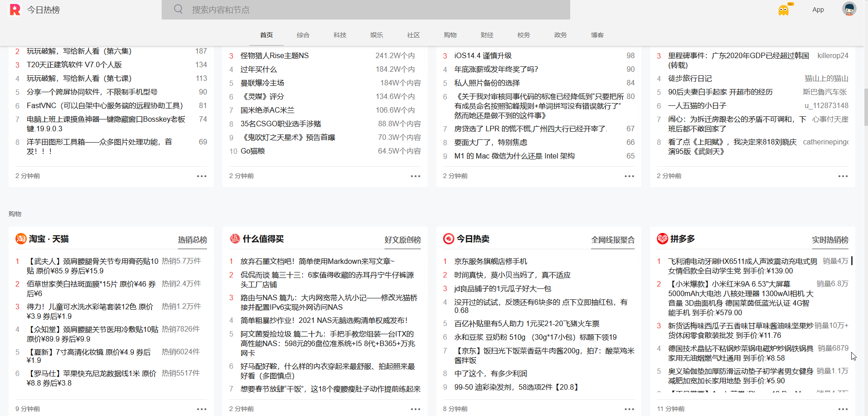Open 简单粗暴抄作业 2021 NAS article
Screen dimensions: 868x416
click(x=324, y=321)
